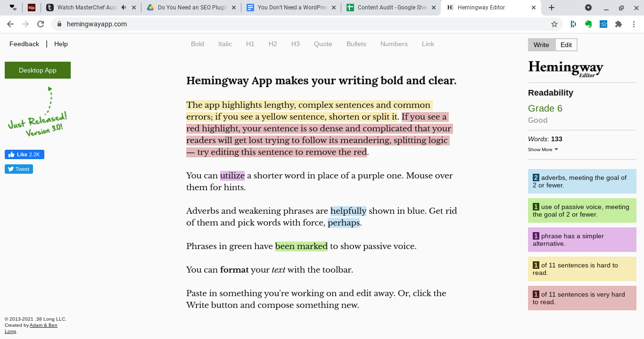Click the simpler alternative purple box
The width and height of the screenshot is (644, 339).
[582, 240]
